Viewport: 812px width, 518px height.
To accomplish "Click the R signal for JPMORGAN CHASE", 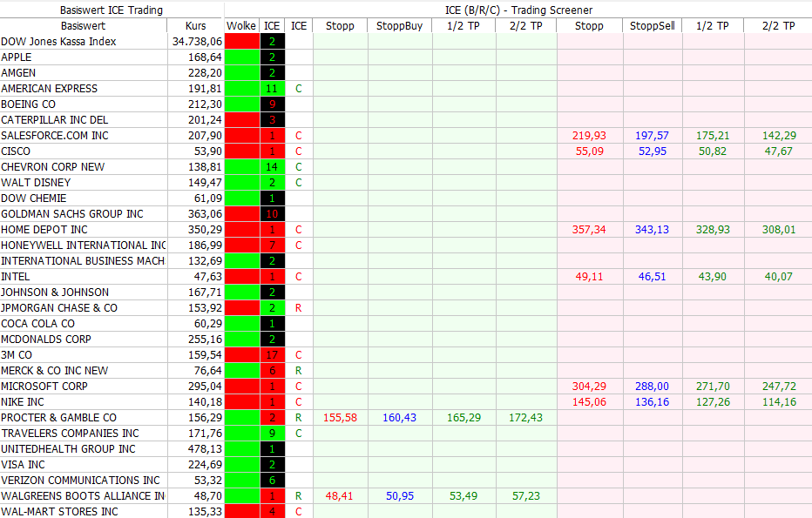I will [x=298, y=308].
